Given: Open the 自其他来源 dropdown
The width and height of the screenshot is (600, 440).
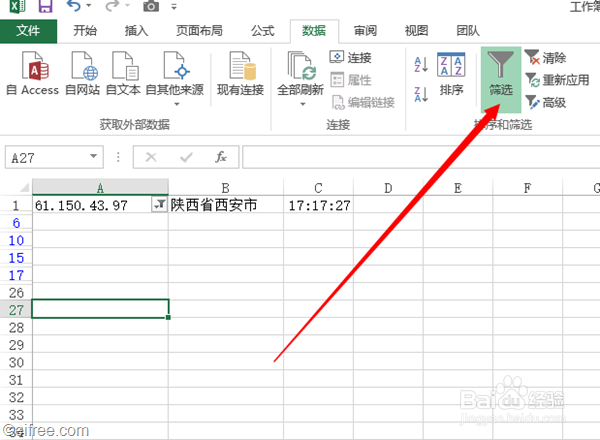Looking at the screenshot, I should (175, 78).
